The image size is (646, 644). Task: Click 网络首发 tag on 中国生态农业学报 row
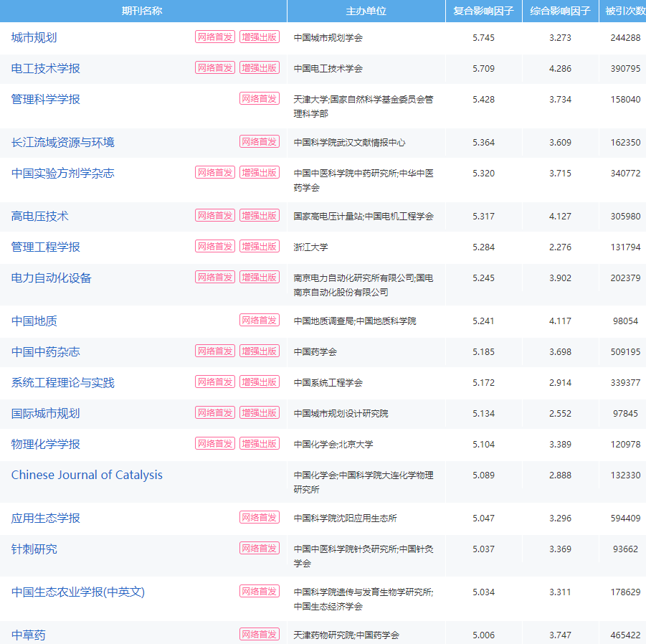[x=260, y=592]
